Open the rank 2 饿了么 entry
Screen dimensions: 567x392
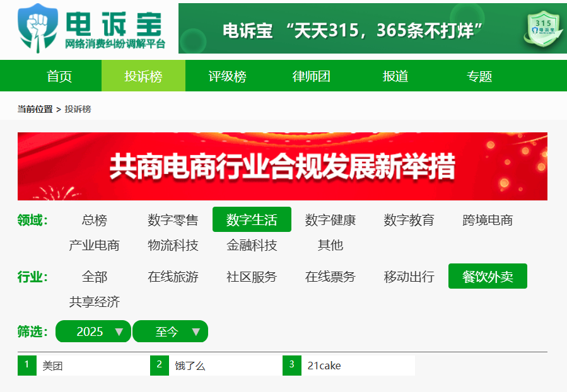point(216,366)
